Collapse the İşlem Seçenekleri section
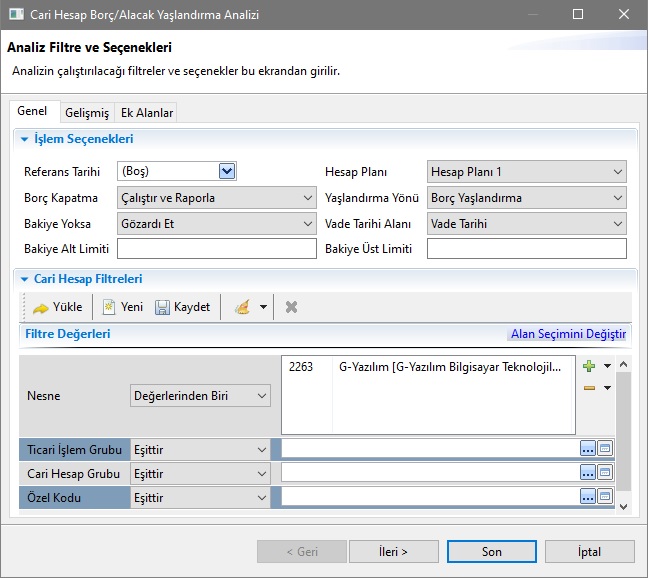 (24, 140)
